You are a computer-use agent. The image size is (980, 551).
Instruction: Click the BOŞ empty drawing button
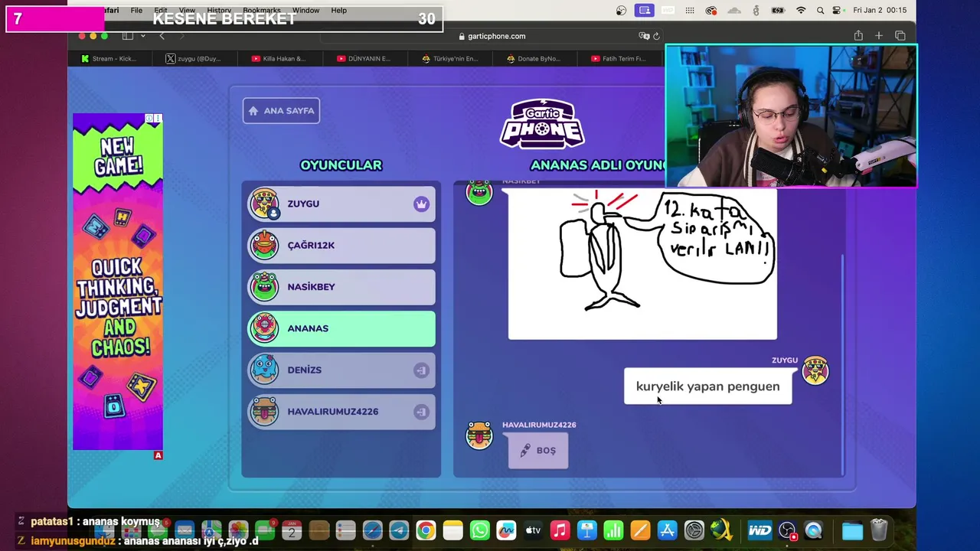538,451
